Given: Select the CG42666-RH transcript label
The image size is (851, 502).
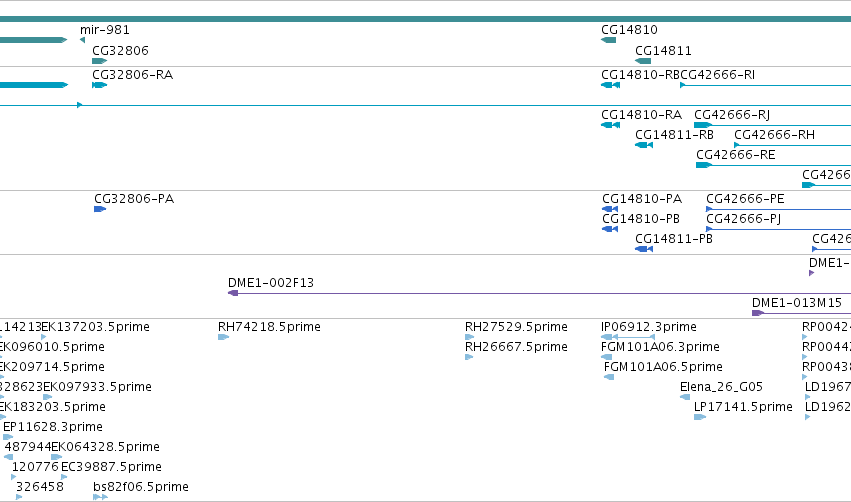Looking at the screenshot, I should [x=774, y=135].
